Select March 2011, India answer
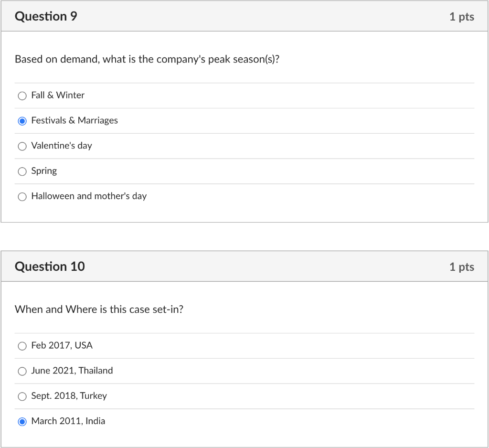Image resolution: width=489 pixels, height=448 pixels. pyautogui.click(x=22, y=421)
